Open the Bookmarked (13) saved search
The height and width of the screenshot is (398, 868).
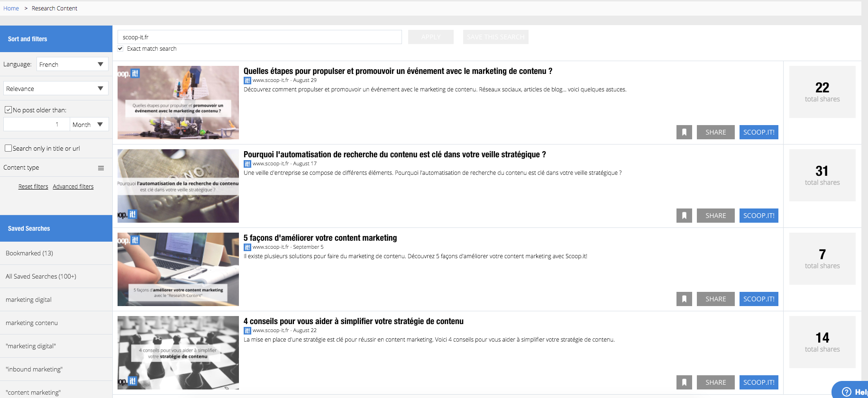pyautogui.click(x=56, y=253)
